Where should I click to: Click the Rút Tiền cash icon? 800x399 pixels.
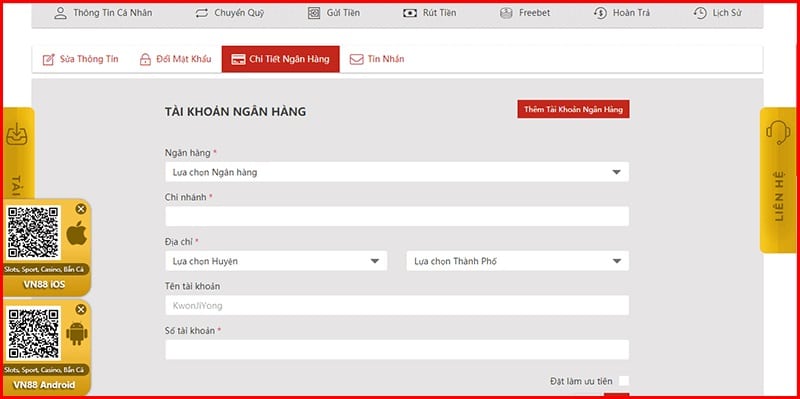pos(410,13)
